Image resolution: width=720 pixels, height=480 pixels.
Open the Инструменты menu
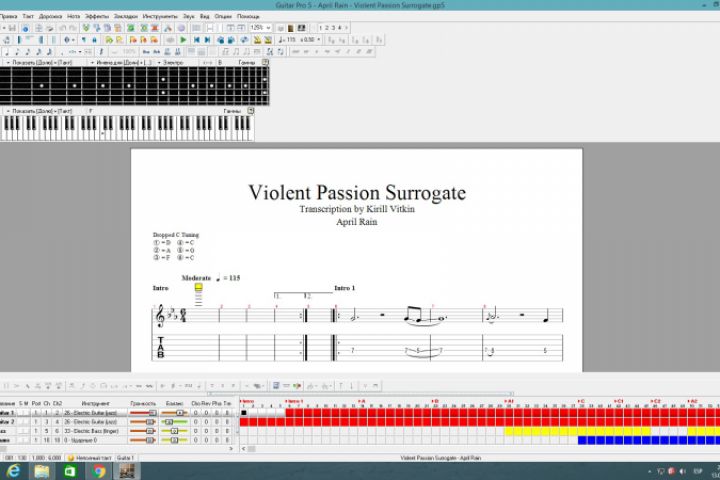[x=160, y=16]
